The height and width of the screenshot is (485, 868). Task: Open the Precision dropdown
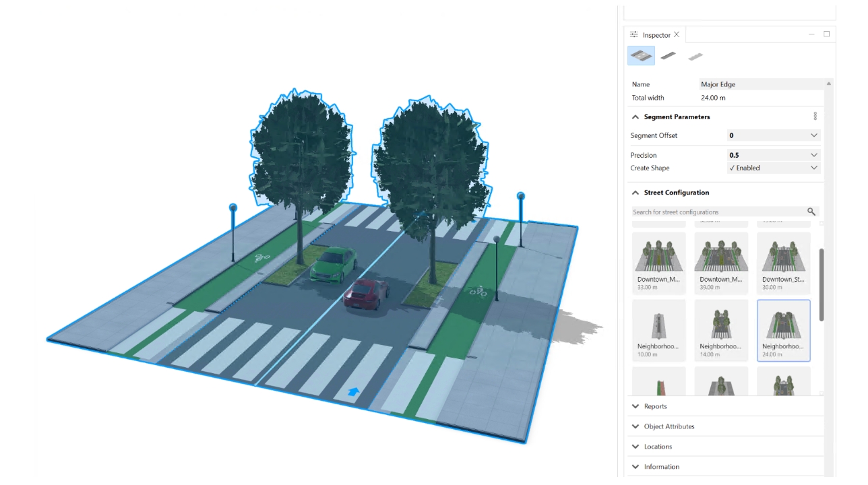[x=774, y=155]
